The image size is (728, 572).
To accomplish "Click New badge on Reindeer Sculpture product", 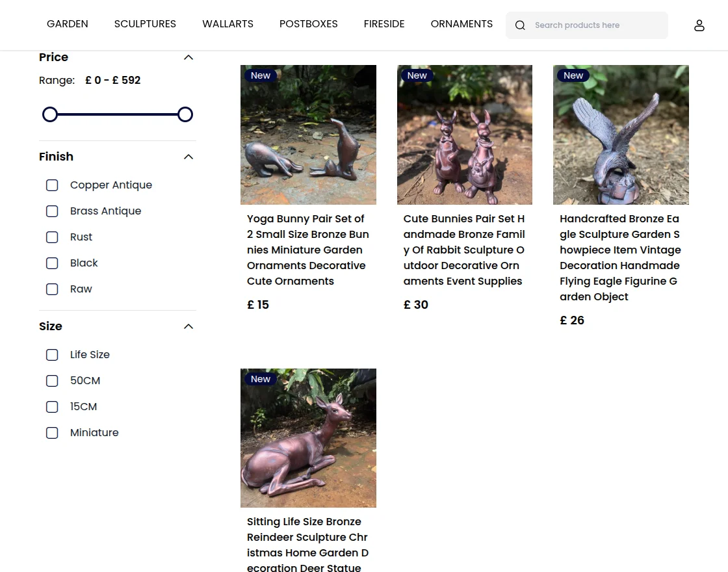I will pyautogui.click(x=261, y=379).
